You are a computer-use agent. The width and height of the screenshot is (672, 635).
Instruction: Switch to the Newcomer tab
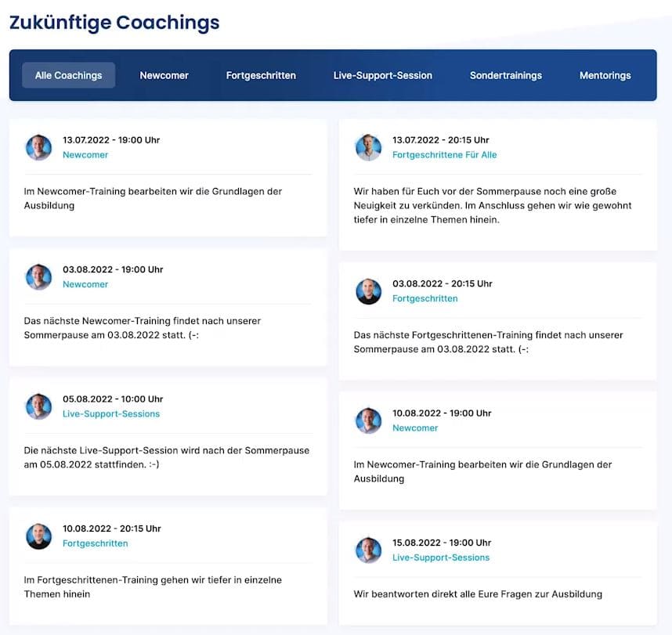tap(164, 75)
